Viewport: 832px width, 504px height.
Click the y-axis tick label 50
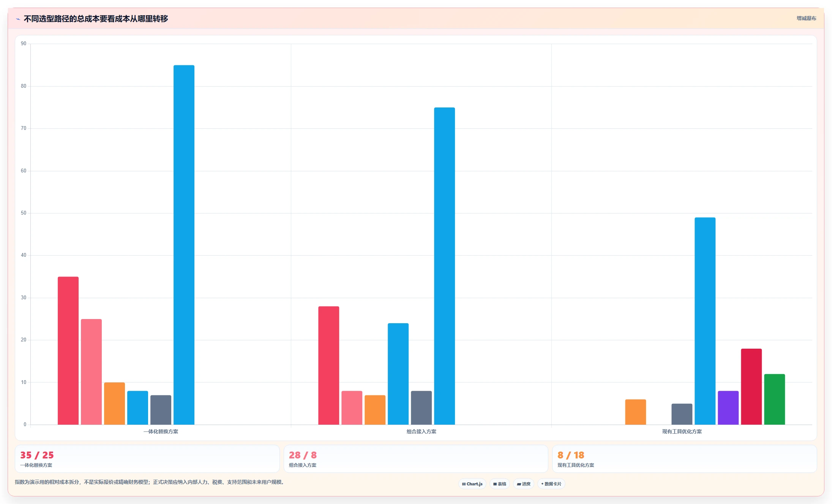(x=24, y=213)
